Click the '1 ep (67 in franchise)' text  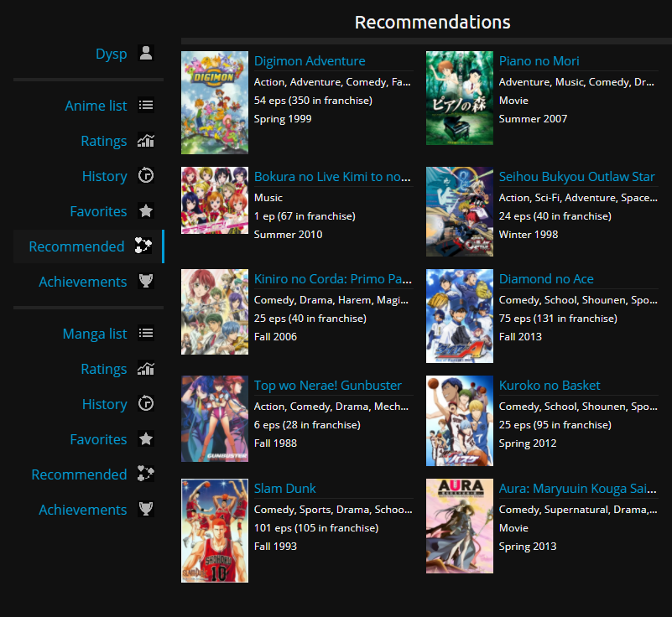305,216
